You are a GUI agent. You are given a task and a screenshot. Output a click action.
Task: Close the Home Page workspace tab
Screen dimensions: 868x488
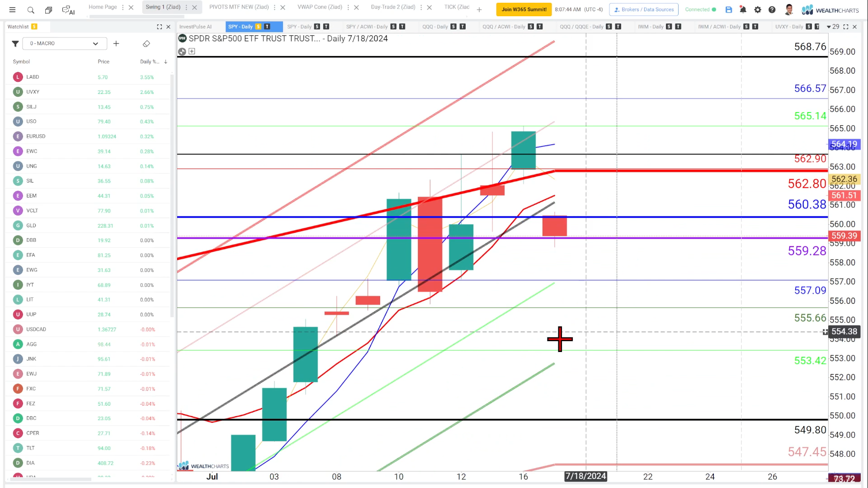click(x=131, y=7)
